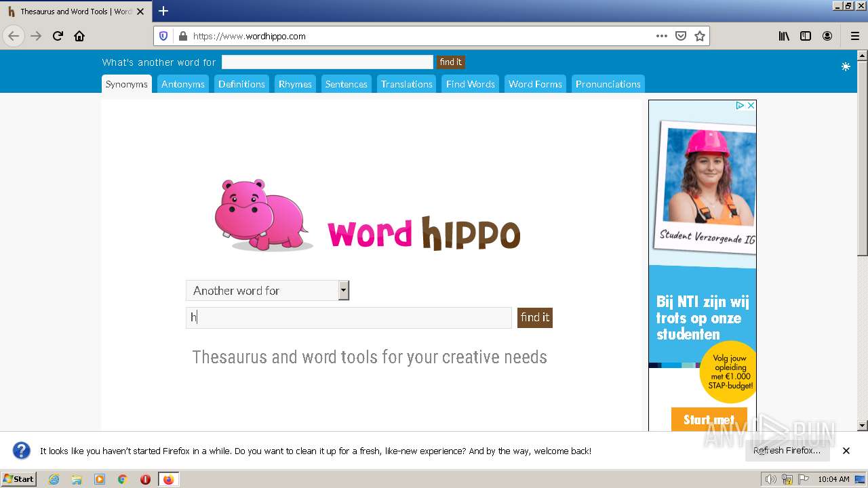Open Internet Explorer from the taskbar
Viewport: 868px width, 488px height.
click(54, 479)
